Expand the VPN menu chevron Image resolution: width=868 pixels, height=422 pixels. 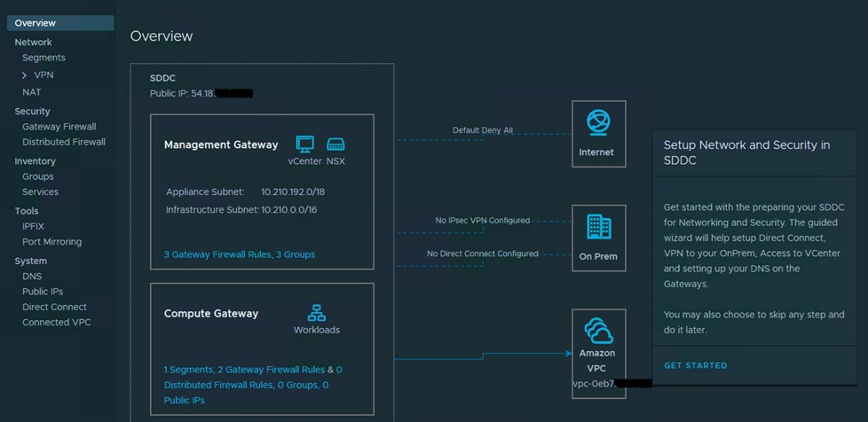tap(24, 75)
